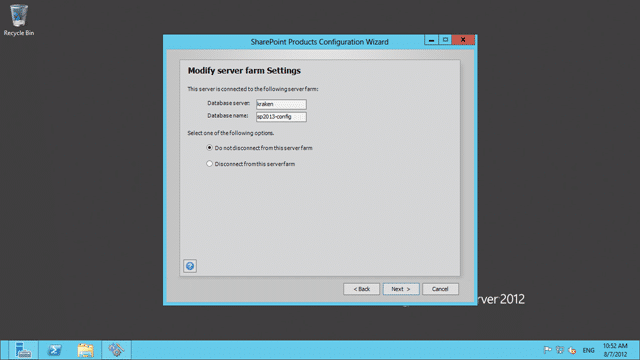This screenshot has height=360, width=640.
Task: Switch input language via ENG indicator
Action: (x=589, y=350)
